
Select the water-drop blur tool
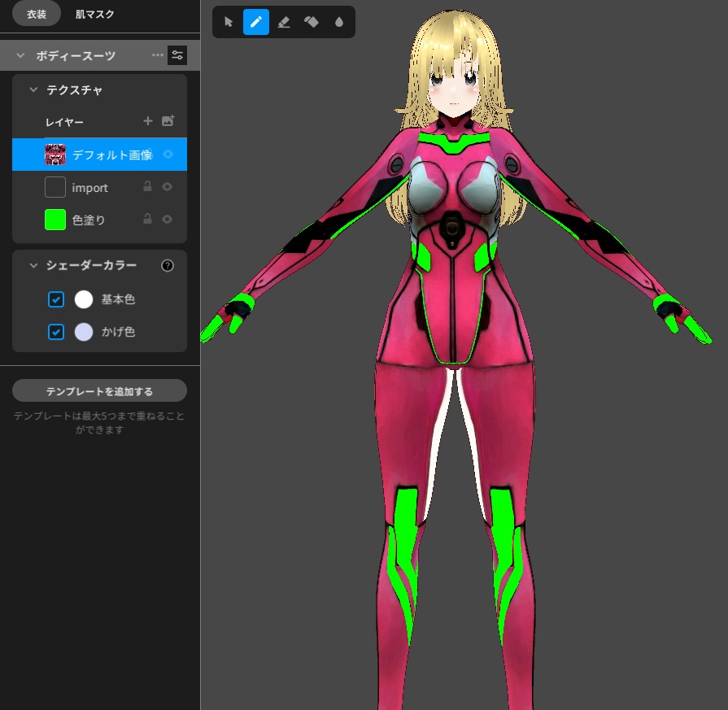339,22
